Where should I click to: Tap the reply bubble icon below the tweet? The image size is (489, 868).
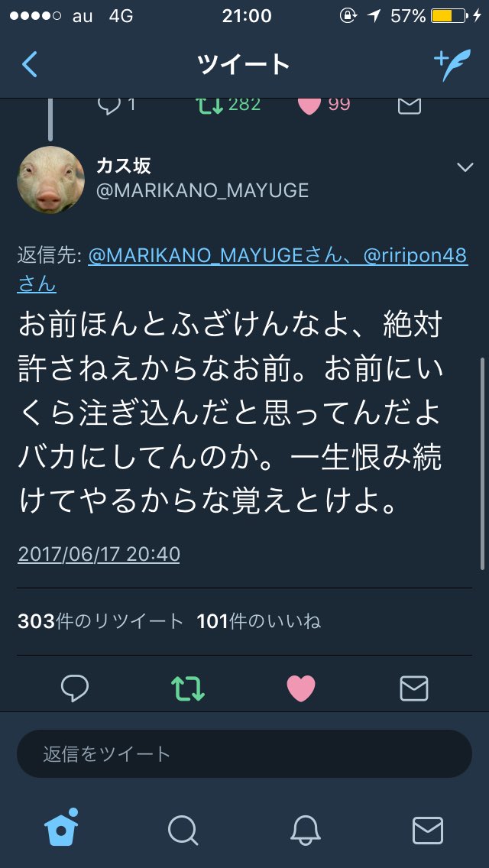pyautogui.click(x=74, y=688)
